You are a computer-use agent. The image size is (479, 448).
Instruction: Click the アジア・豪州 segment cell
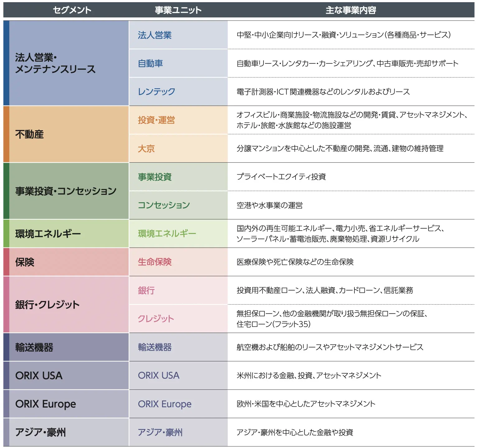(69, 432)
